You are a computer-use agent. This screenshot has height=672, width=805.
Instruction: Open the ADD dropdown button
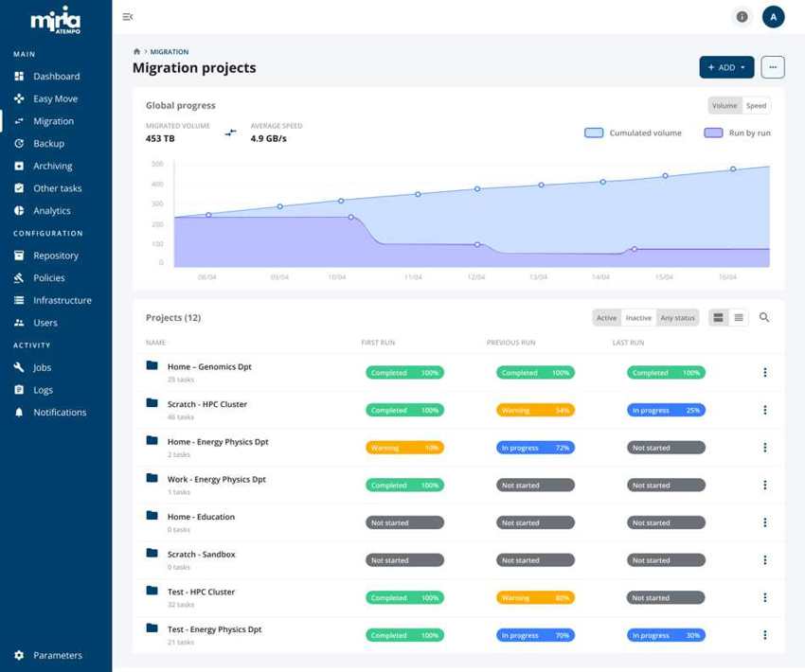pos(726,67)
